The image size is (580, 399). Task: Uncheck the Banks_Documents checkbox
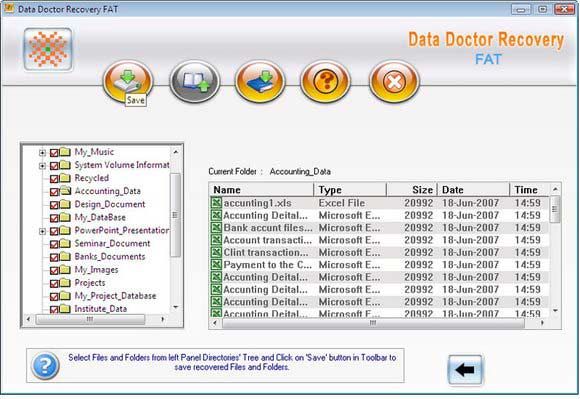coord(54,257)
